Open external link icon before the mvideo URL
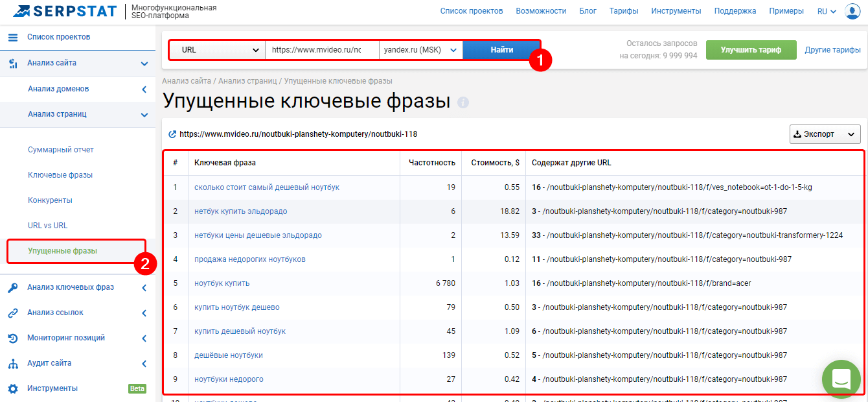This screenshot has width=868, height=402. [x=172, y=134]
